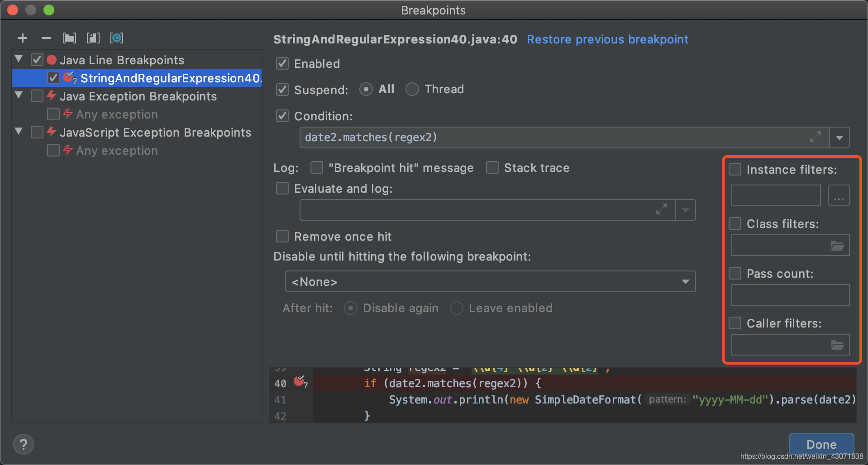The height and width of the screenshot is (465, 868).
Task: Click the green zoom window button
Action: pos(49,10)
